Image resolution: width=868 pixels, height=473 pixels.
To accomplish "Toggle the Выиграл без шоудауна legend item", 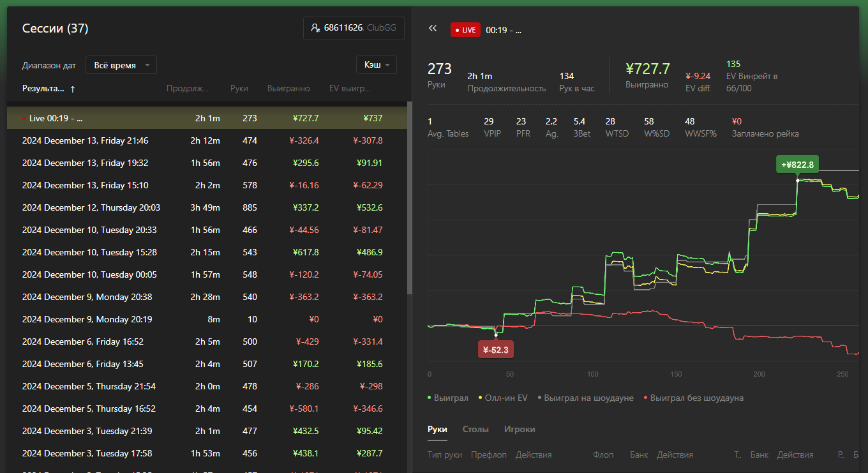I will click(694, 398).
